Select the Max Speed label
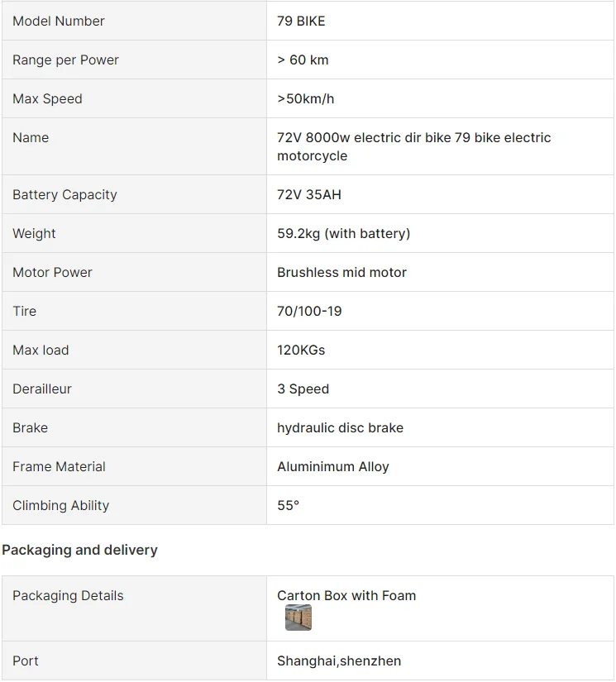This screenshot has height=682, width=616. (x=47, y=99)
